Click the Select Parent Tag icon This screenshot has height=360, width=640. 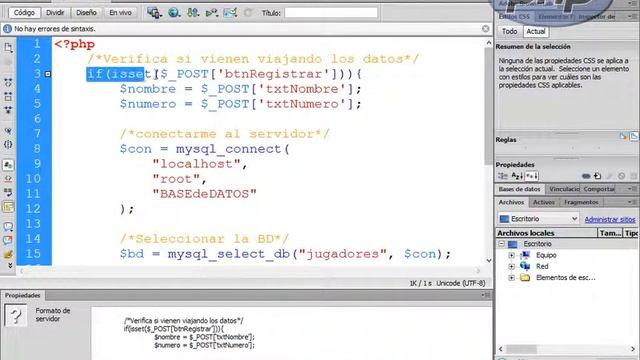(8, 131)
